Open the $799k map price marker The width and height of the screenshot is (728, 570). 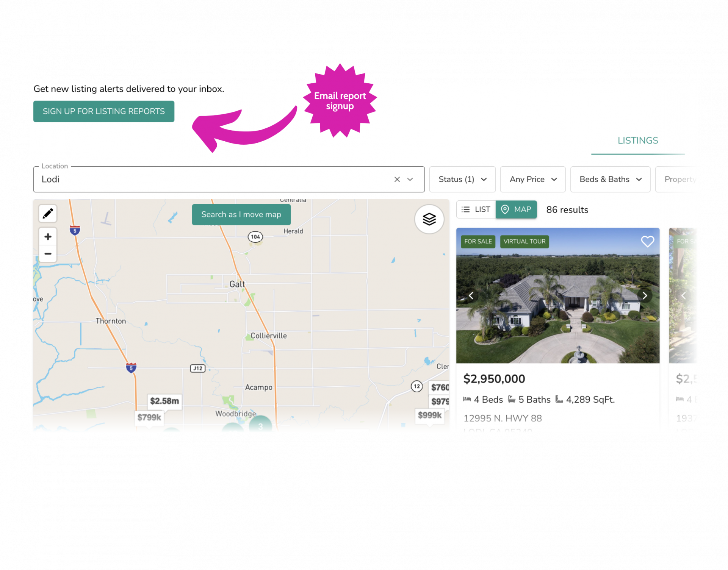point(149,417)
